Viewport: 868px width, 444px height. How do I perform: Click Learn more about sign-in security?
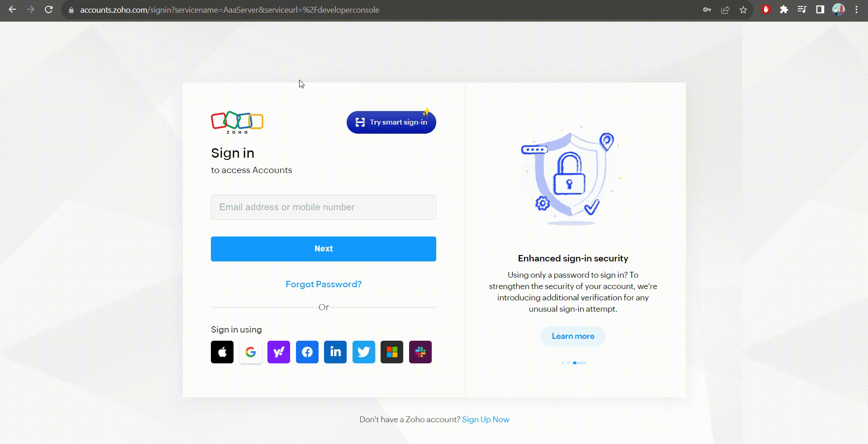(573, 336)
